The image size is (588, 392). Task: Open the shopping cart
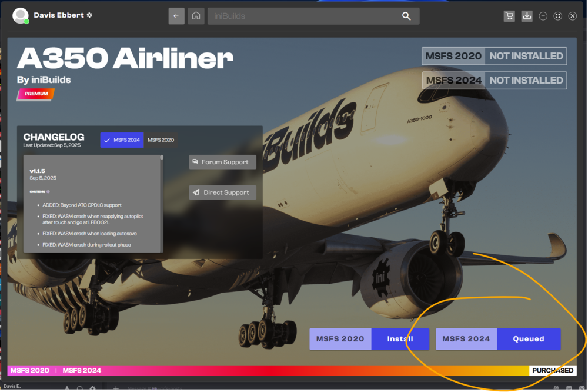[509, 16]
